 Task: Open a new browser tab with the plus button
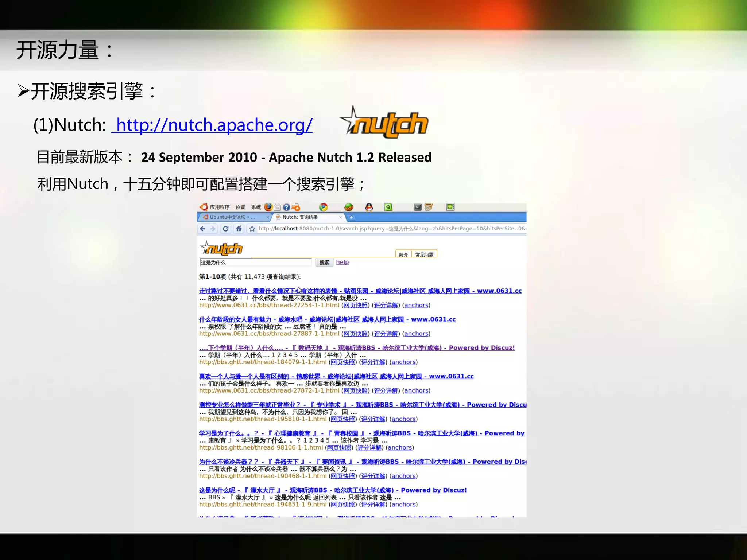[x=352, y=217]
